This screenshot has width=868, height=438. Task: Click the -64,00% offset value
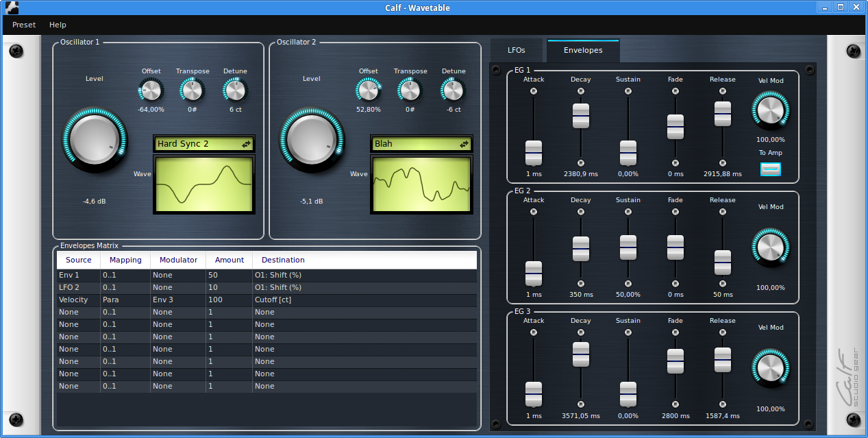tap(151, 110)
